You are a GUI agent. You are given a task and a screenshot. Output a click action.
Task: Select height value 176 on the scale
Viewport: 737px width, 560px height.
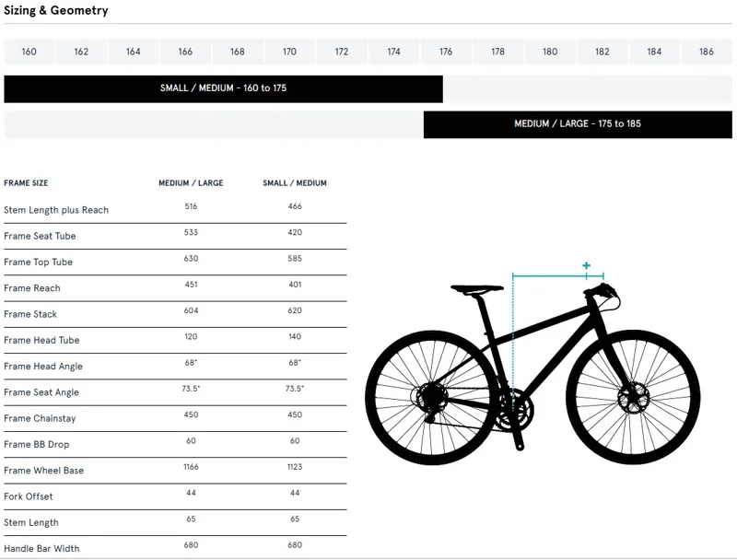(x=443, y=52)
